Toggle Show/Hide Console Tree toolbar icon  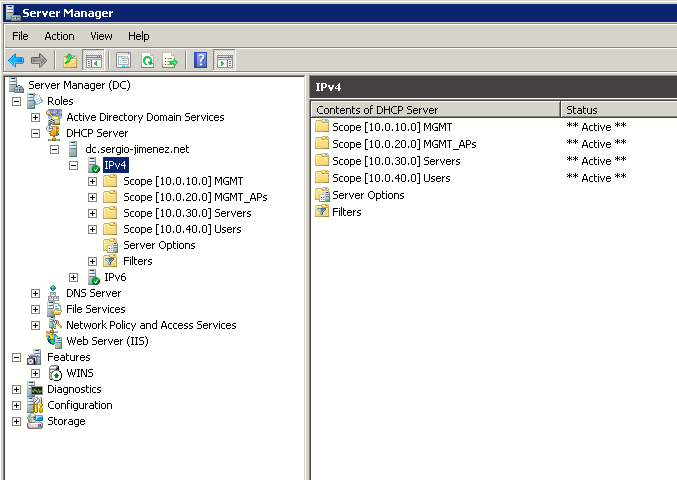click(x=94, y=60)
